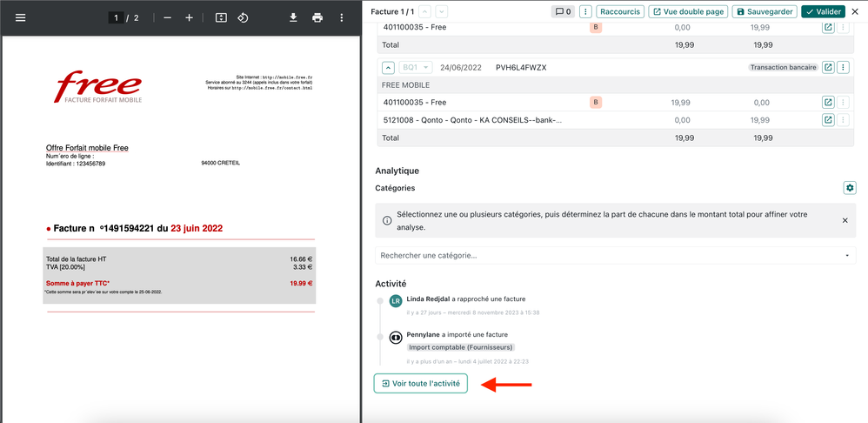
Task: Open the PDF viewer sidebar menu
Action: tap(21, 17)
